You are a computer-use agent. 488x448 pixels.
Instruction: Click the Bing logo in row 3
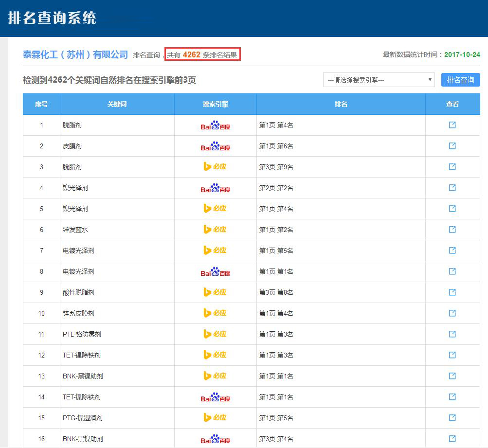215,167
